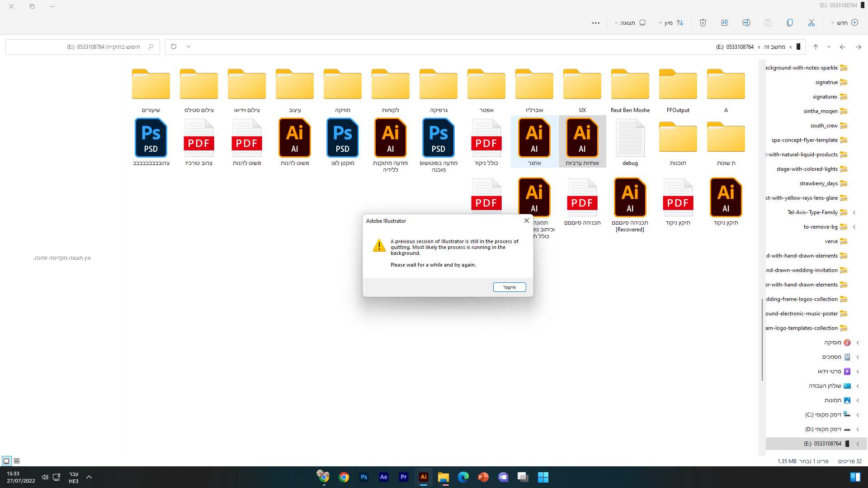Viewport: 868px width, 488px height.
Task: Expand the Tel-Aviv-Type-Family folder tree item
Action: point(854,212)
